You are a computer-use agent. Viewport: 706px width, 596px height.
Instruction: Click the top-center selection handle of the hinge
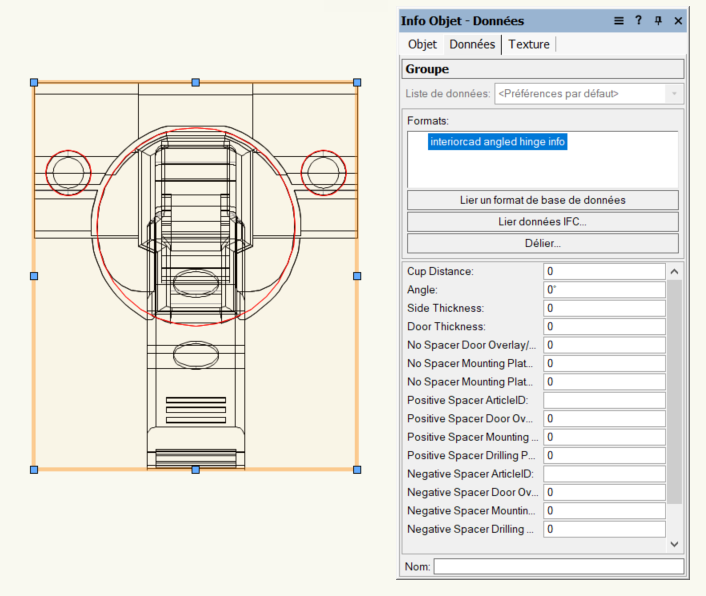(195, 82)
